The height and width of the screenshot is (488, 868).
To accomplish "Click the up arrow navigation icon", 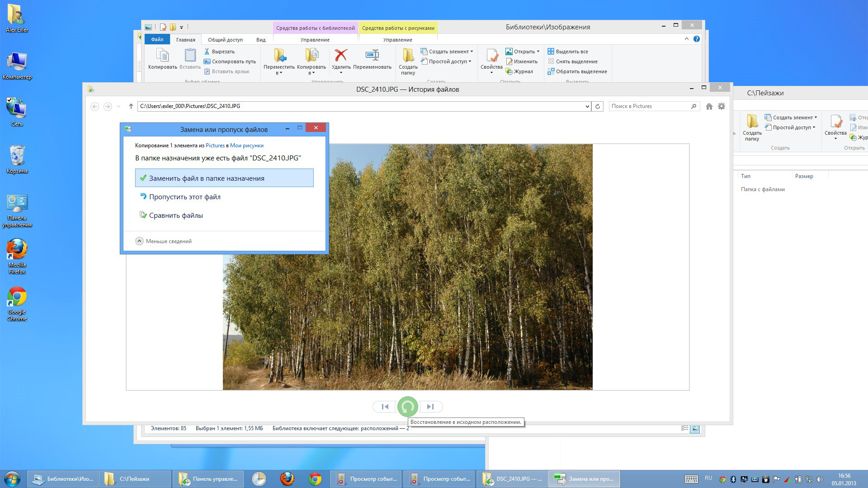I will 131,106.
